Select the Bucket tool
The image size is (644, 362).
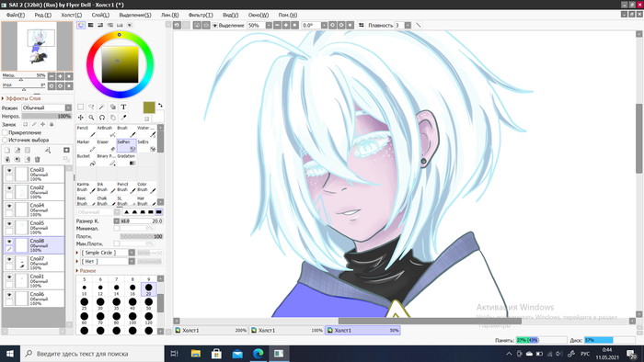86,160
